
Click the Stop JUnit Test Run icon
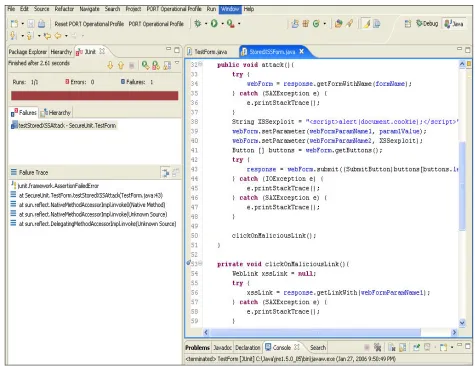pyautogui.click(x=132, y=65)
